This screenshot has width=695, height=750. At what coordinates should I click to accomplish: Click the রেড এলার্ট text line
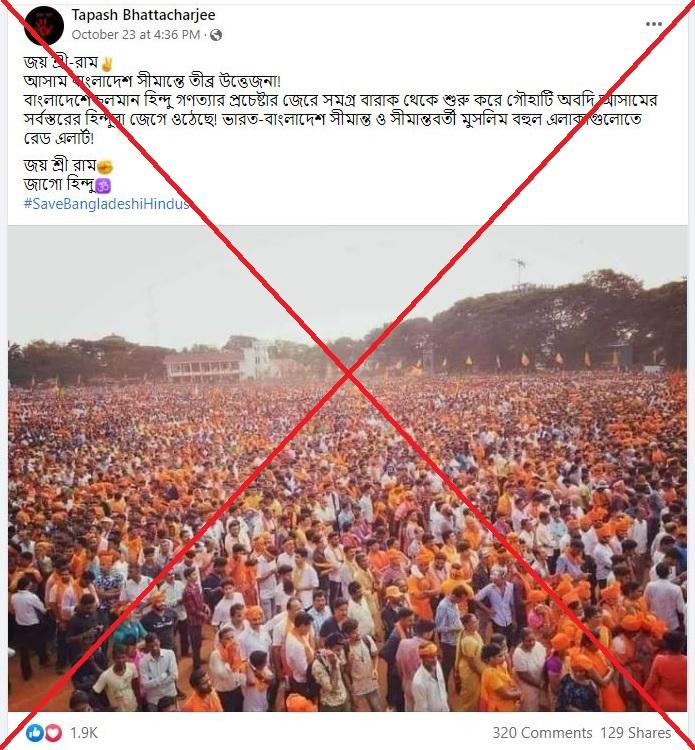[59, 139]
